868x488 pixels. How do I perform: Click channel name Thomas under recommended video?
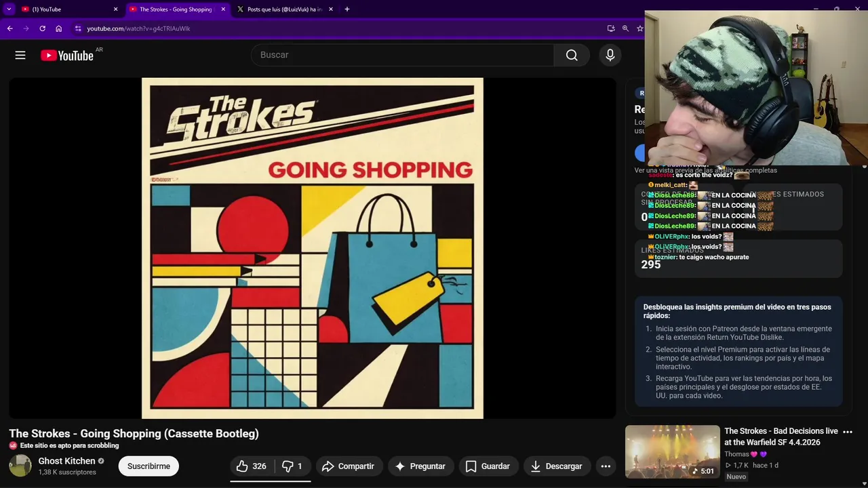point(736,454)
